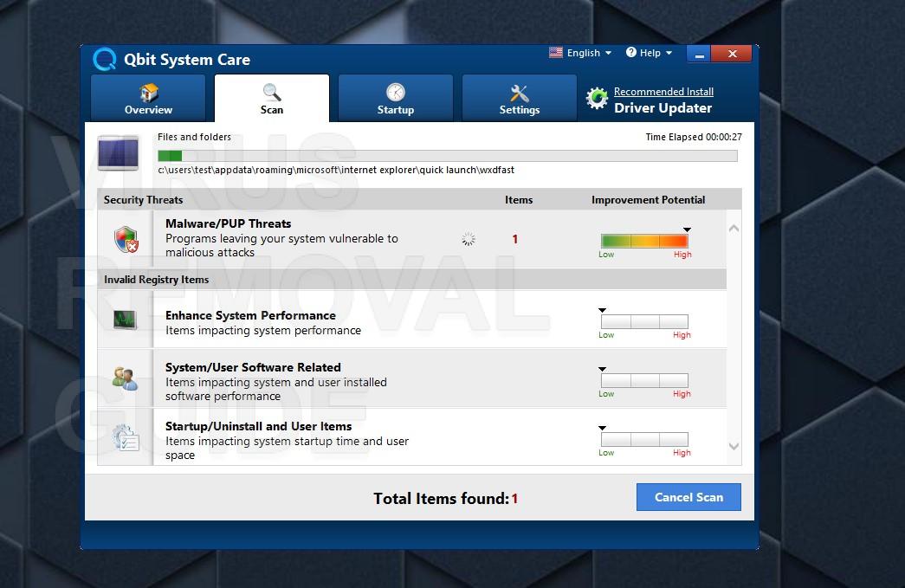Switch to the Overview tab
This screenshot has width=905, height=588.
(x=148, y=98)
